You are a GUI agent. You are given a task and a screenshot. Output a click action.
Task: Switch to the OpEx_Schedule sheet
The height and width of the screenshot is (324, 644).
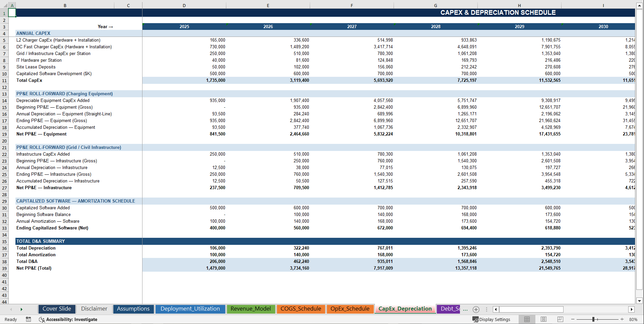tap(350, 309)
